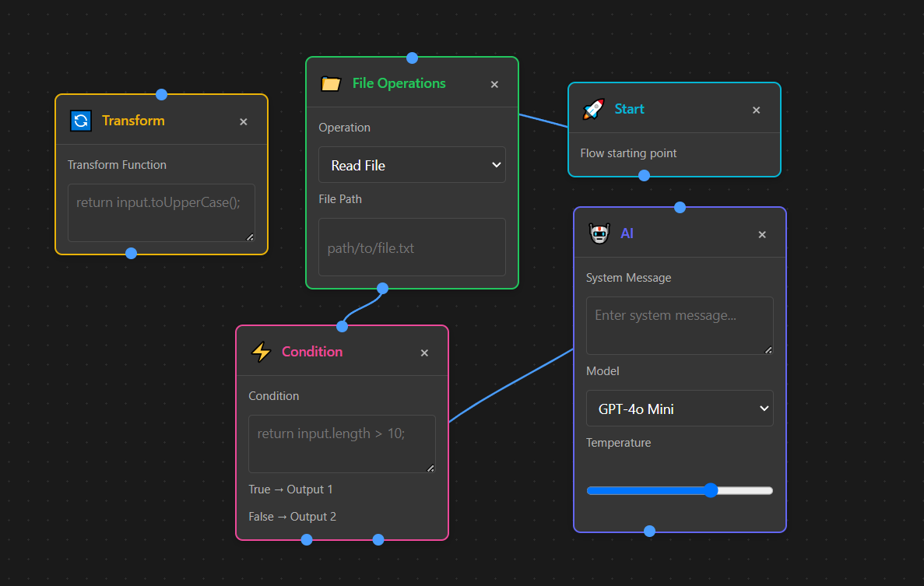
Task: Open the Model dropdown showing GPT-4o Mini
Action: pos(679,408)
